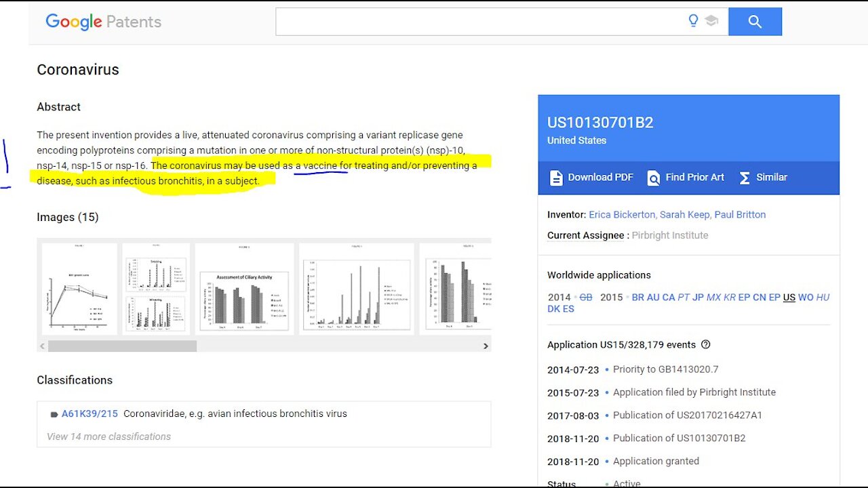The width and height of the screenshot is (868, 488).
Task: Open the WO worldwide application
Action: coord(806,298)
